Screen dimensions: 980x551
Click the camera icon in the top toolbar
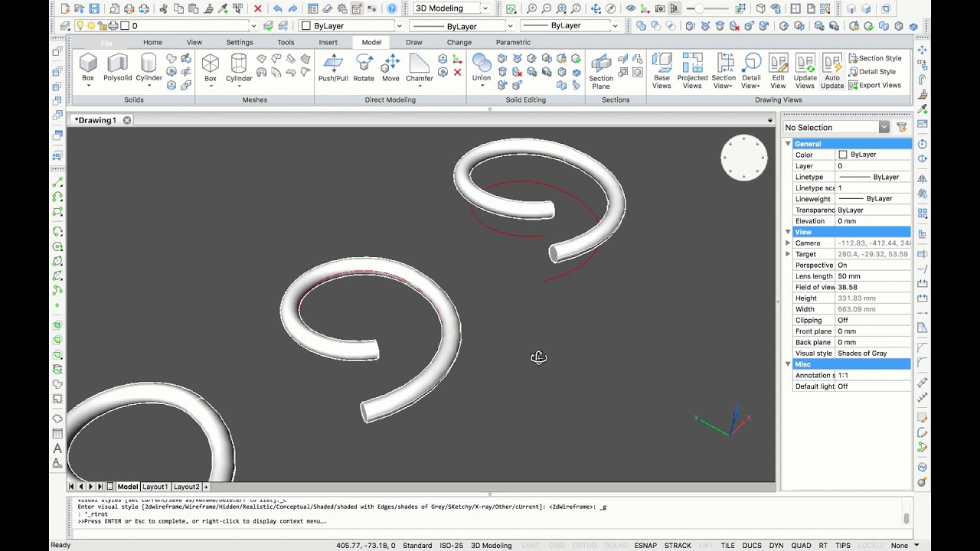pos(660,8)
